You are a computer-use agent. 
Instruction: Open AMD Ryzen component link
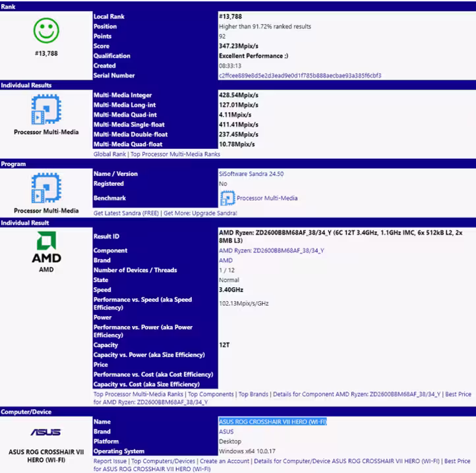pyautogui.click(x=272, y=250)
